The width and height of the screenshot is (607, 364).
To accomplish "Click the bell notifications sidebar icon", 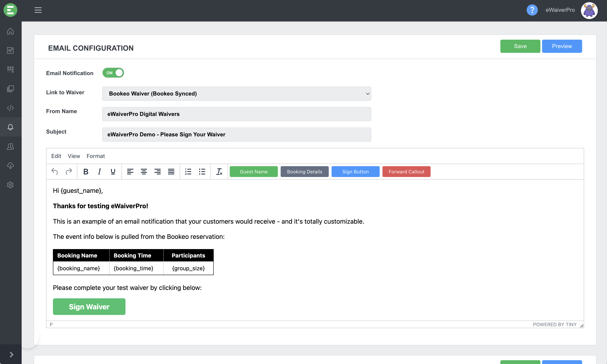I will [x=10, y=127].
